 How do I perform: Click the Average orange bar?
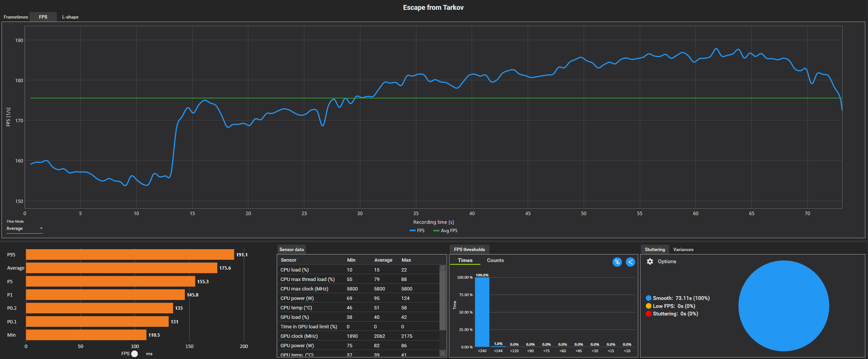[122, 268]
